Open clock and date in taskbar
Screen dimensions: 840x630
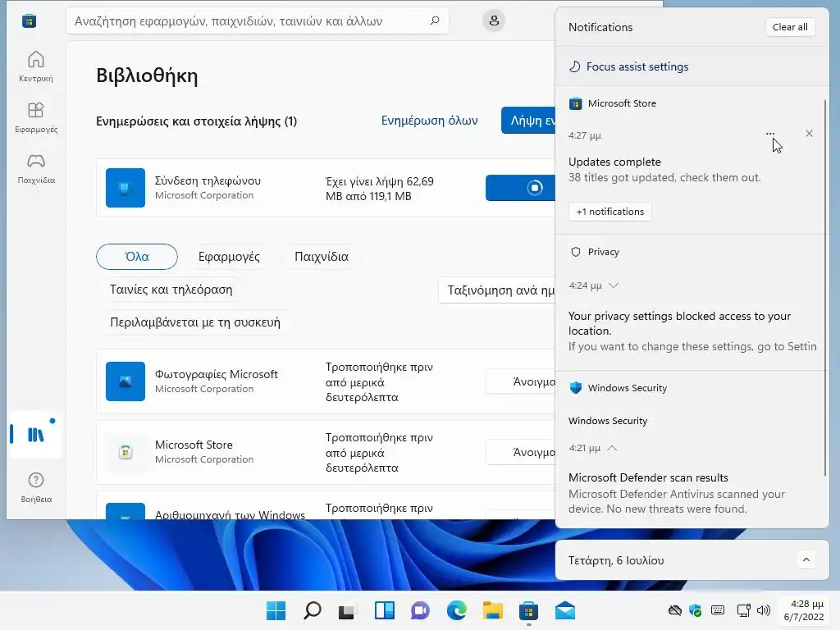(x=804, y=610)
